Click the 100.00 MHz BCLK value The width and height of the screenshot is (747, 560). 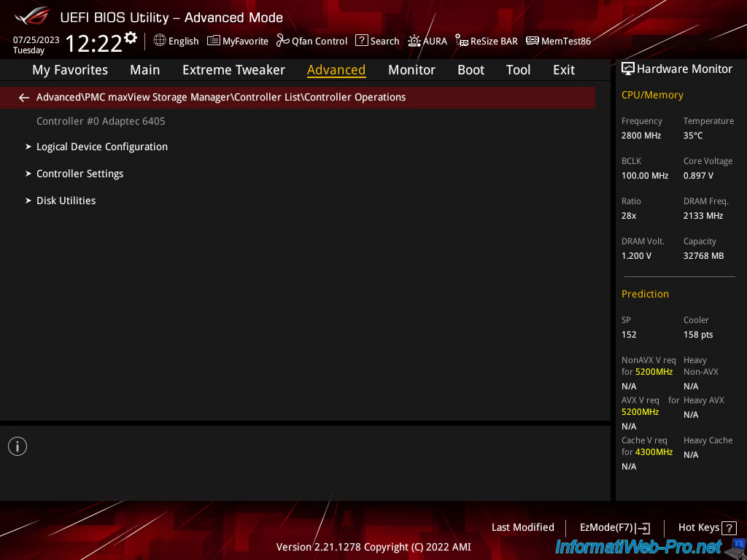pos(645,176)
